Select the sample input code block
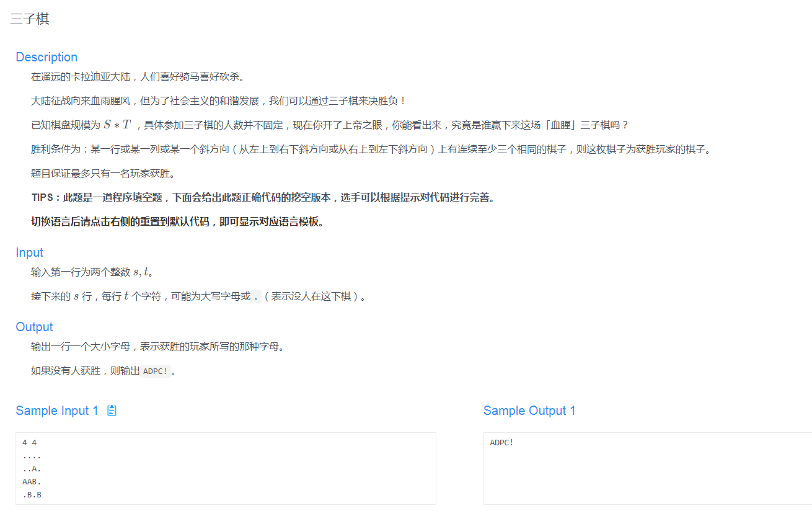This screenshot has width=812, height=516. [223, 468]
